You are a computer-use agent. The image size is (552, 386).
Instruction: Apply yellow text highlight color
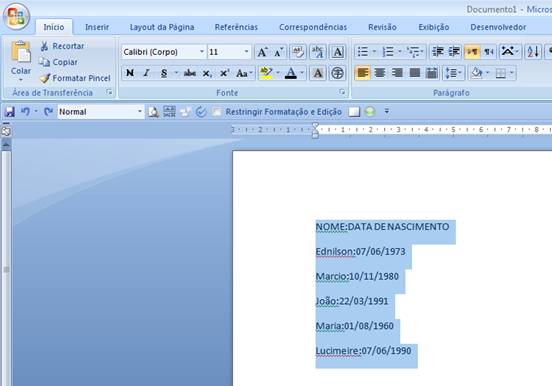coord(266,73)
